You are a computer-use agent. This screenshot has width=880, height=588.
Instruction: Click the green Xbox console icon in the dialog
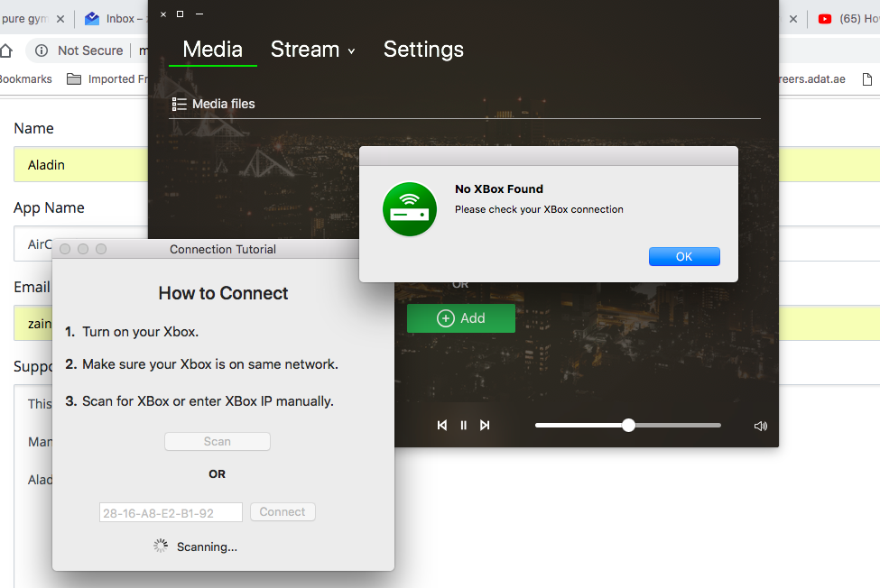click(410, 209)
